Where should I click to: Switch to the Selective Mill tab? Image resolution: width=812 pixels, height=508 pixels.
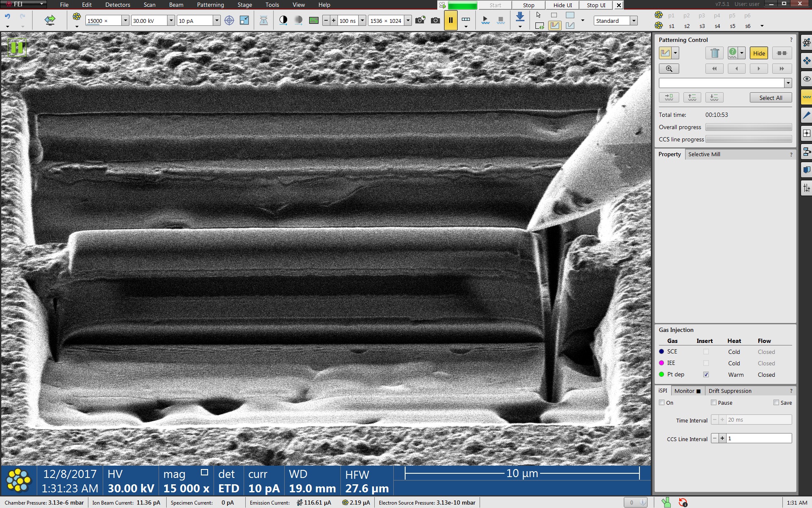click(704, 154)
